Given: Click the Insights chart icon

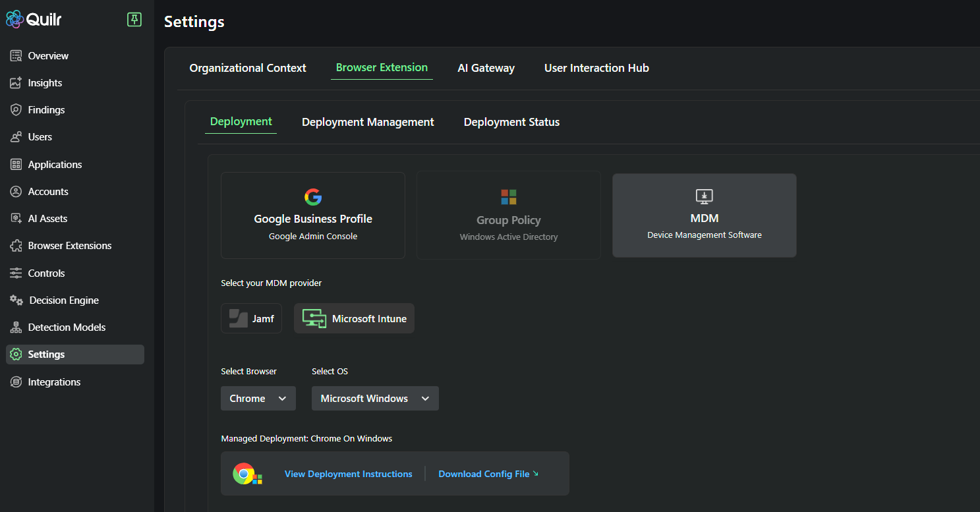Looking at the screenshot, I should 16,83.
